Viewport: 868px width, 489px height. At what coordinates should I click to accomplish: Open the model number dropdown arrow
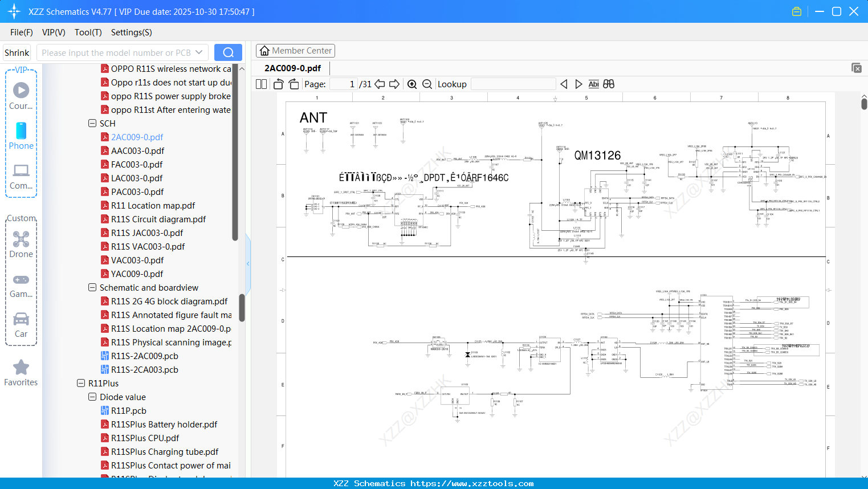[199, 52]
